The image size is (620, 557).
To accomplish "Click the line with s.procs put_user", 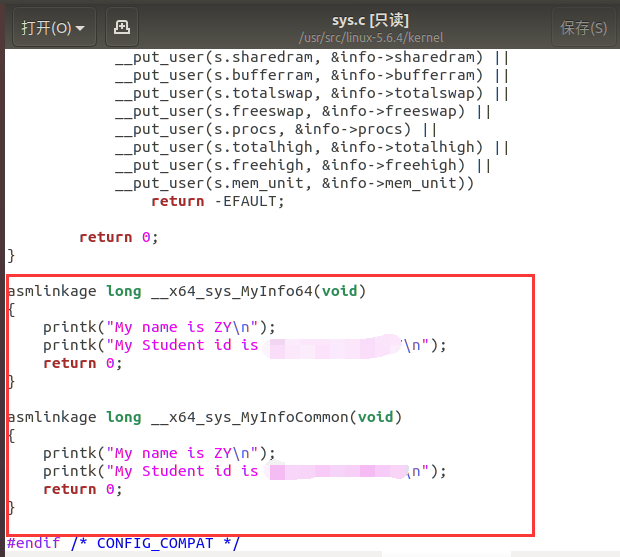I will [276, 129].
